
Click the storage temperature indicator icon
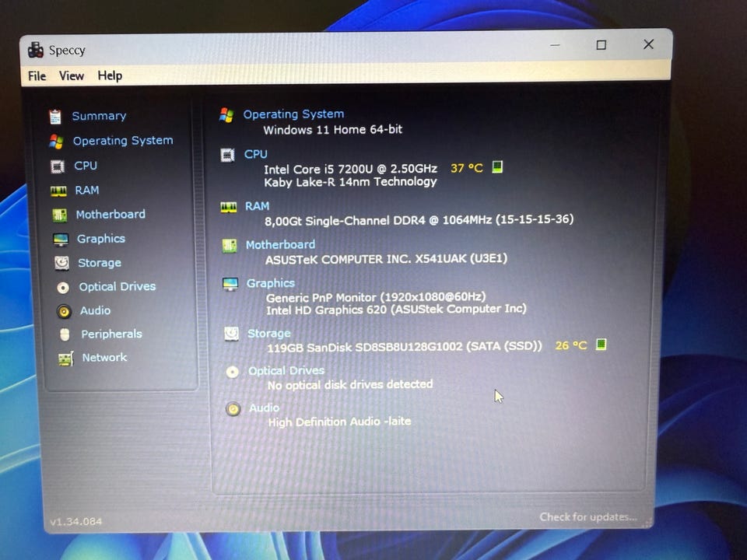click(601, 345)
